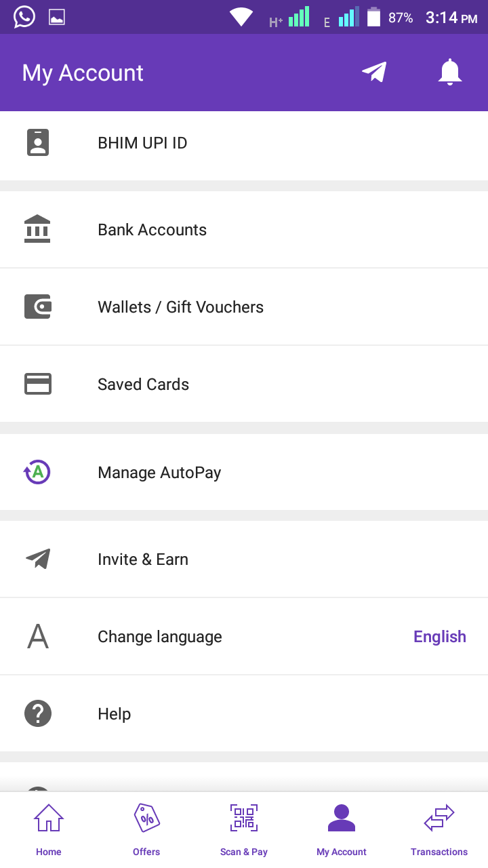This screenshot has height=868, width=488.
Task: Tap the Invite & Earn plane icon
Action: pos(38,559)
